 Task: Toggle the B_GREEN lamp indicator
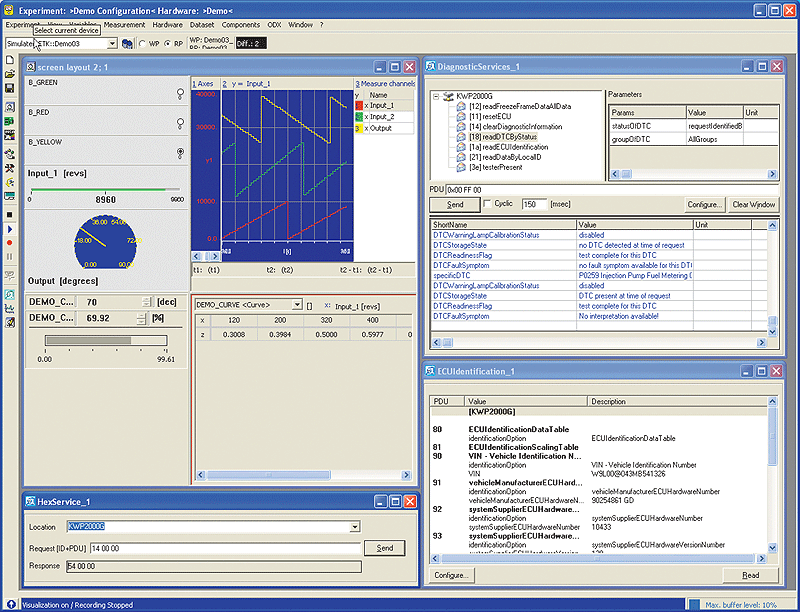(180, 93)
